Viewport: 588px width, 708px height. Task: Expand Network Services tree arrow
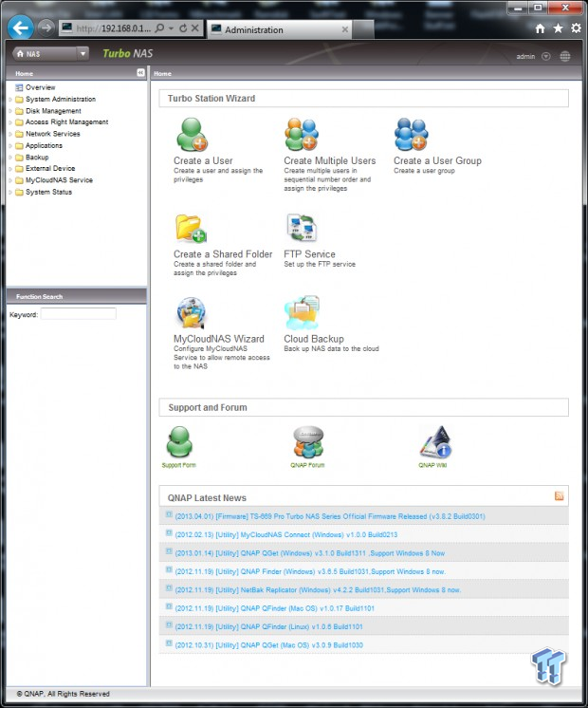(10, 134)
